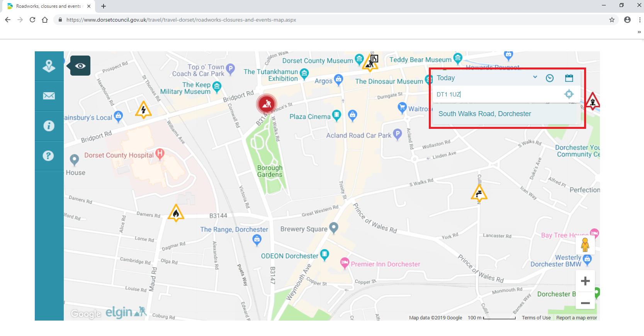Screen dimensions: 644x336
Task: Click the water works tap warning marker
Action: tap(479, 194)
